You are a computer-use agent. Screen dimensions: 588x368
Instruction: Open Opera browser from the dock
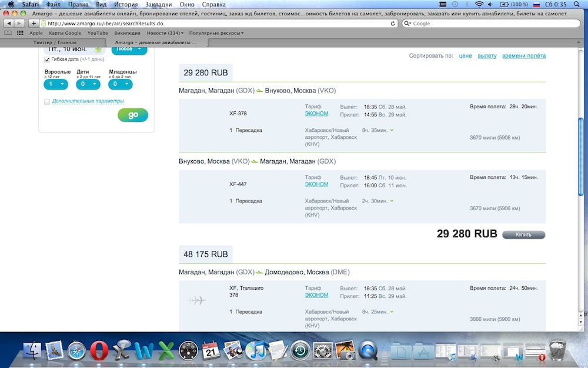click(100, 352)
